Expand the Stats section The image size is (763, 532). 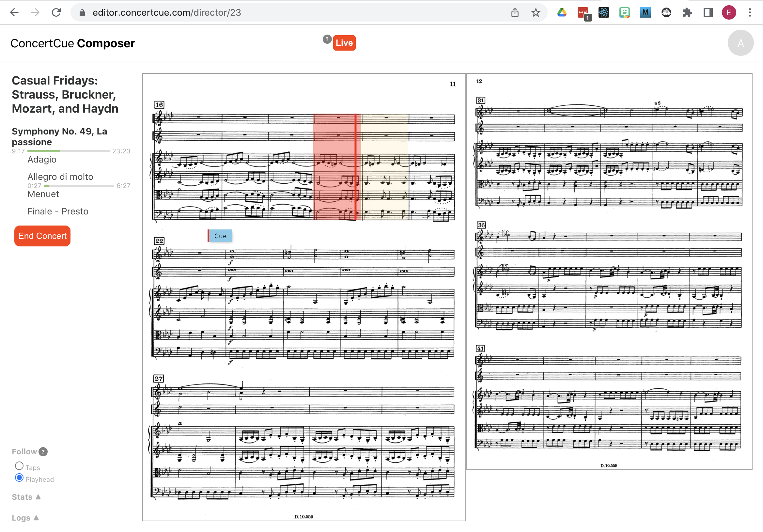pyautogui.click(x=26, y=497)
